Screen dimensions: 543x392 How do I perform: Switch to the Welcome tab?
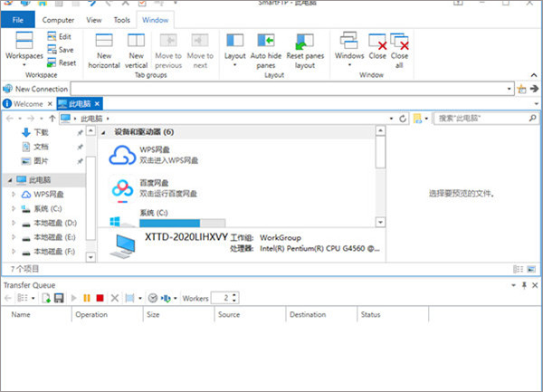(27, 103)
